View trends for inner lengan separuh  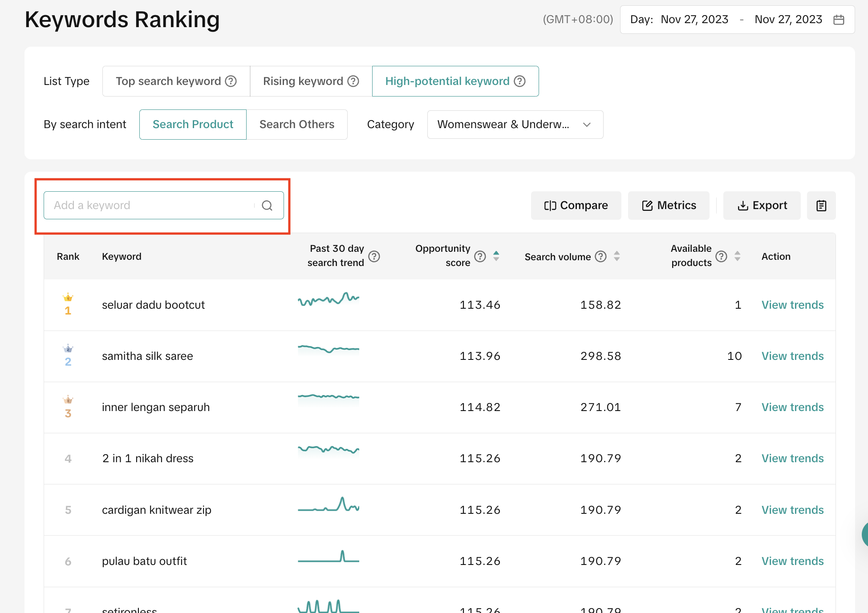point(792,407)
